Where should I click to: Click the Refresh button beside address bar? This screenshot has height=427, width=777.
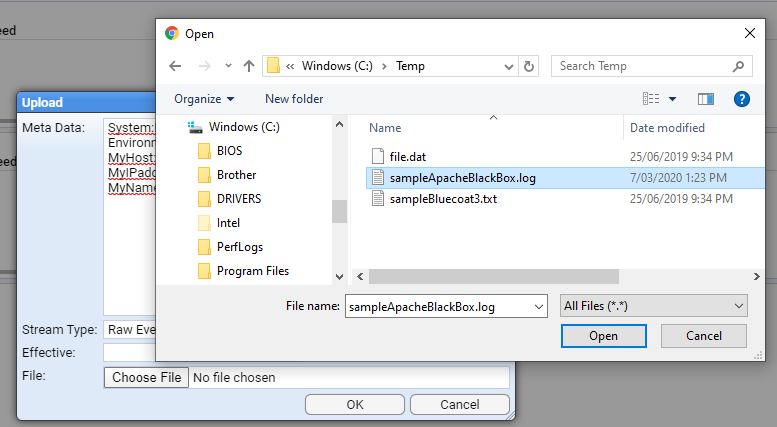[530, 66]
